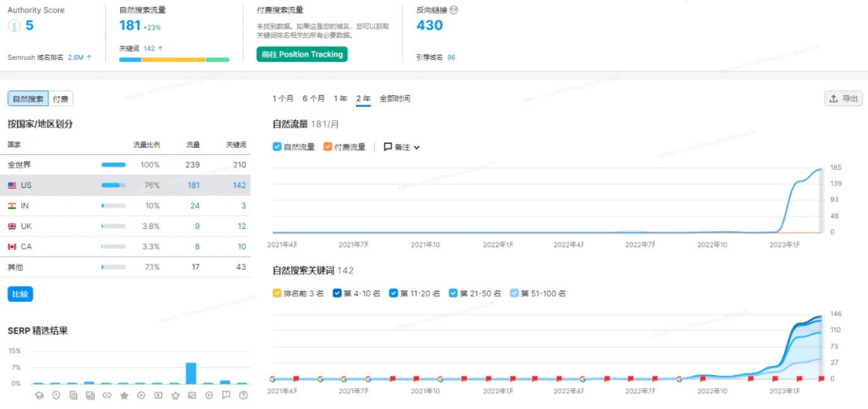
Task: Click the location pin SERP feature icon
Action: pos(56,395)
